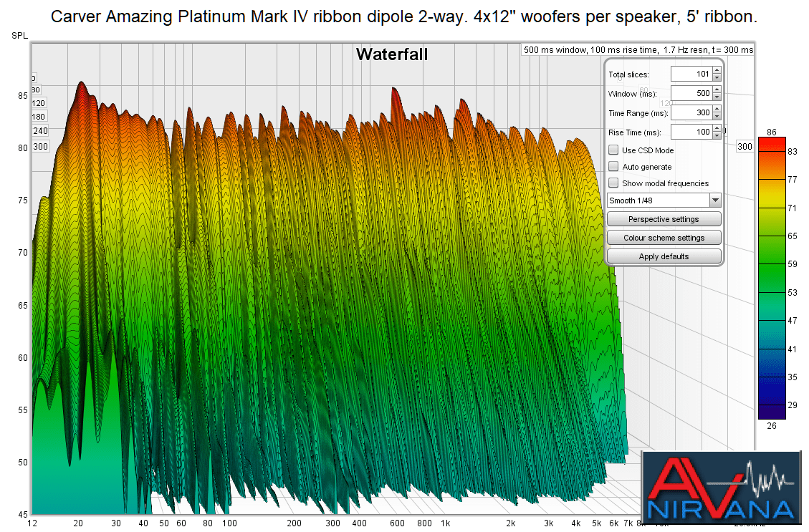This screenshot has width=809, height=532.
Task: Focus the Time Range (ms) value field
Action: point(691,112)
